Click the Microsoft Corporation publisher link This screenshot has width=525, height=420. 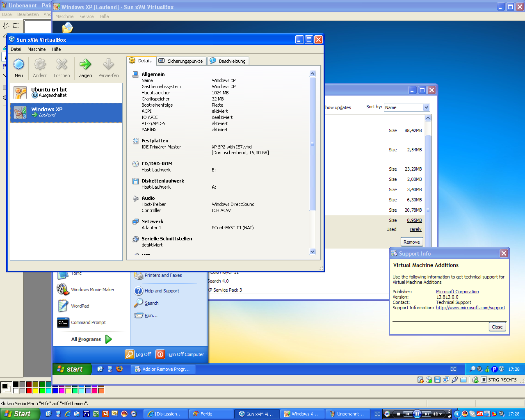click(457, 292)
